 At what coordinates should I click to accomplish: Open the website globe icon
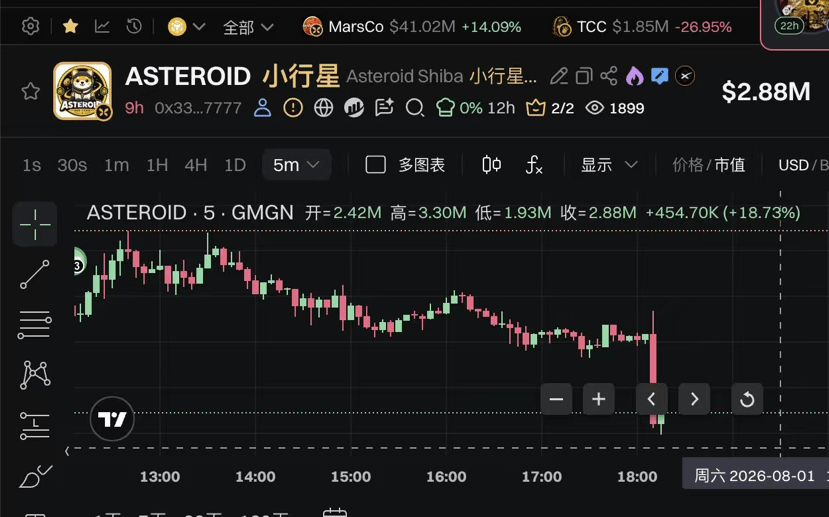pyautogui.click(x=324, y=108)
